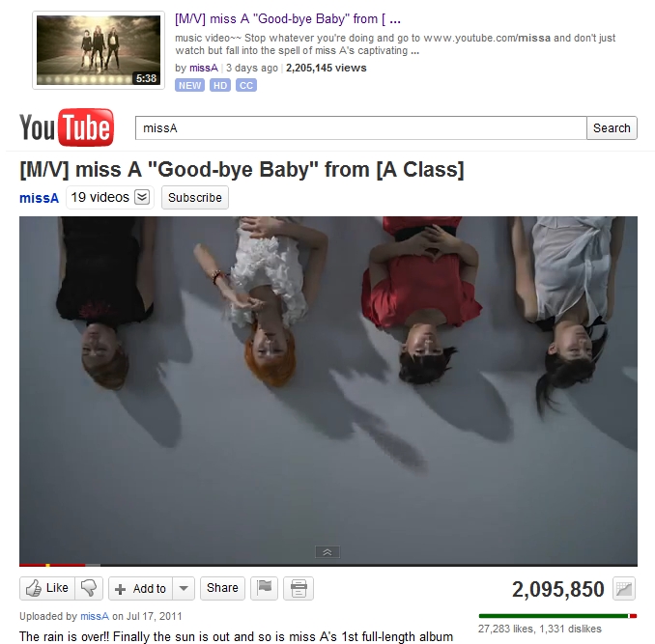This screenshot has height=644, width=655.
Task: Click the YouTube logo
Action: [x=67, y=127]
